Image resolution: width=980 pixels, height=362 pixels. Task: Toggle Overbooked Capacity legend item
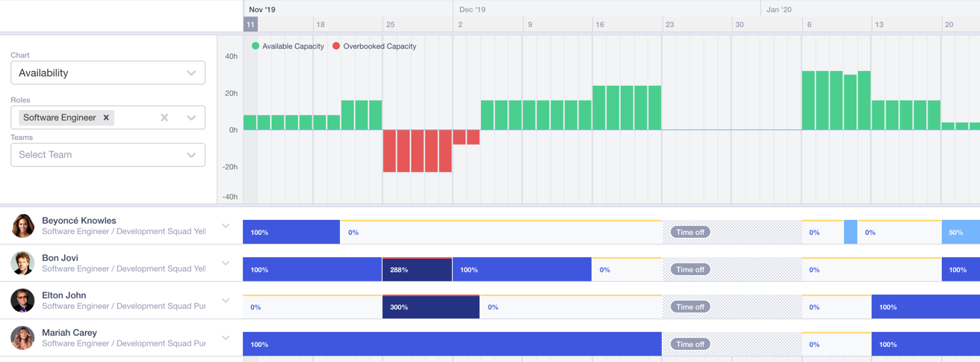click(373, 46)
